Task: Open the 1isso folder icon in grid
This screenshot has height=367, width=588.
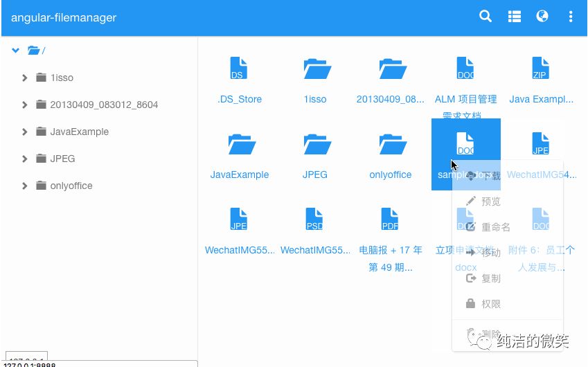Action: tap(317, 69)
